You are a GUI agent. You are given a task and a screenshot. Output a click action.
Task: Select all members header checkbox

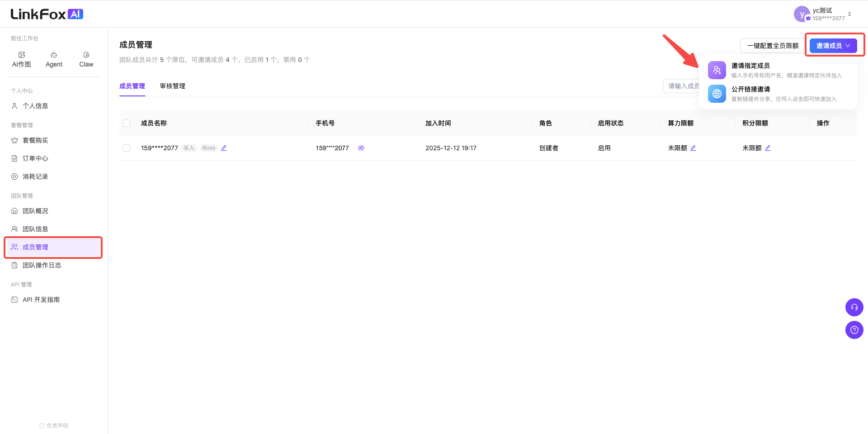click(127, 123)
